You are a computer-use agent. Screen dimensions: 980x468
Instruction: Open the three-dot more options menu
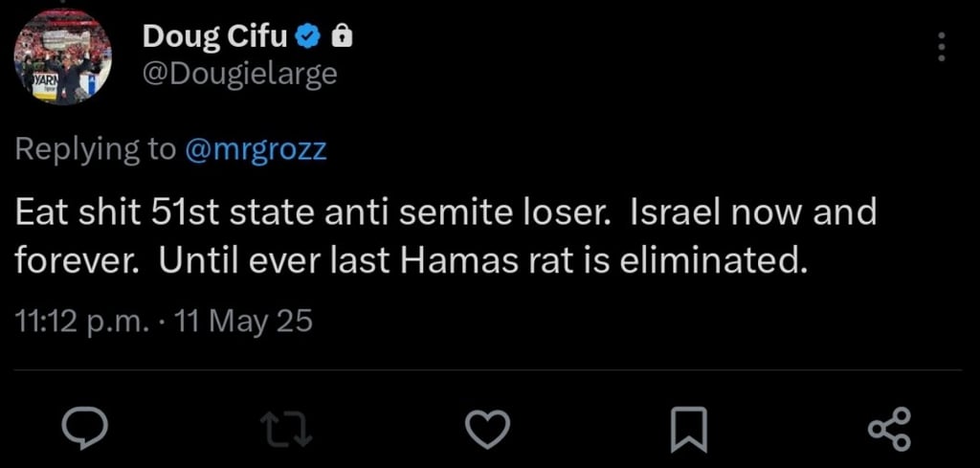941,47
